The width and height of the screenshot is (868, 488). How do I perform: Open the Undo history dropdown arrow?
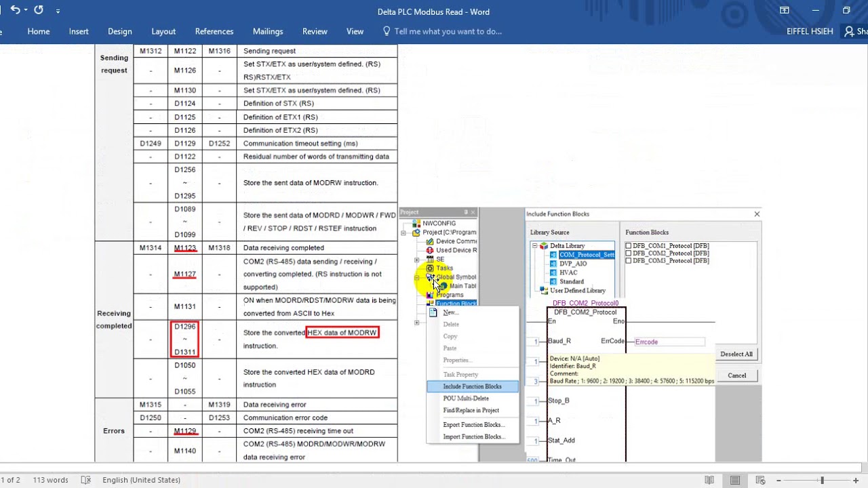click(x=26, y=11)
